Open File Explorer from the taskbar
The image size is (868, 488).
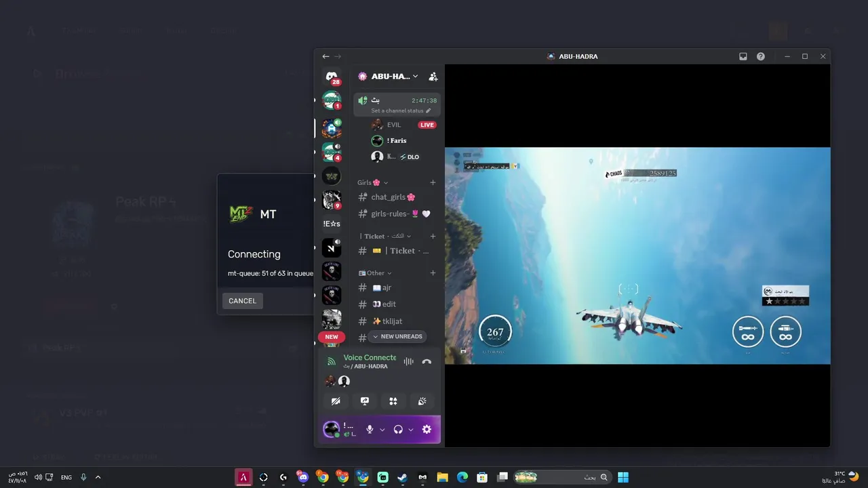442,477
